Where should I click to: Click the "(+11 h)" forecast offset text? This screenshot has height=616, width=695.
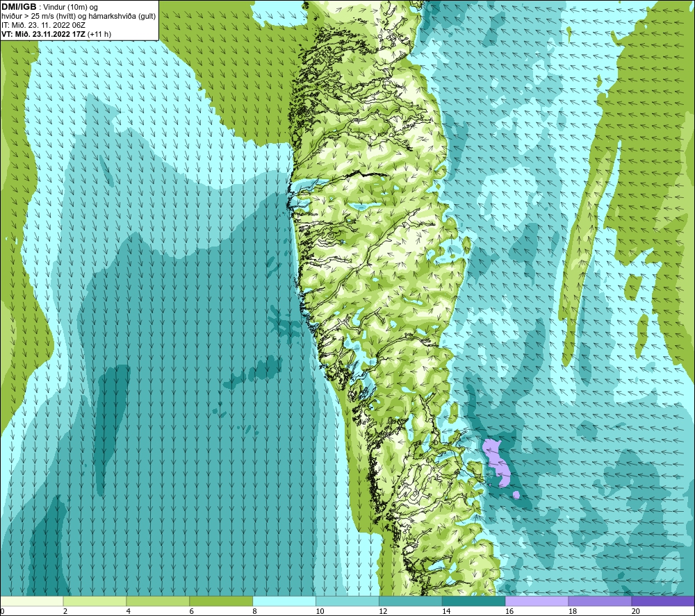tap(99, 34)
